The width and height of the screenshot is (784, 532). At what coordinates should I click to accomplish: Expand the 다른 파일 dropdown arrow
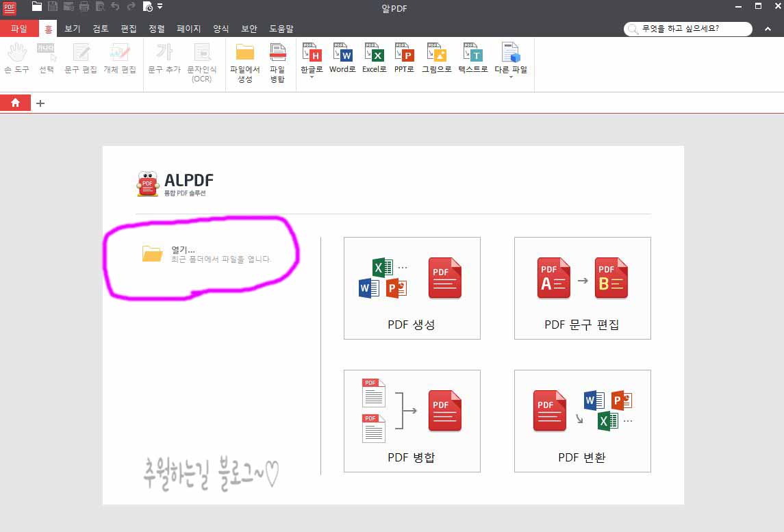[x=511, y=77]
